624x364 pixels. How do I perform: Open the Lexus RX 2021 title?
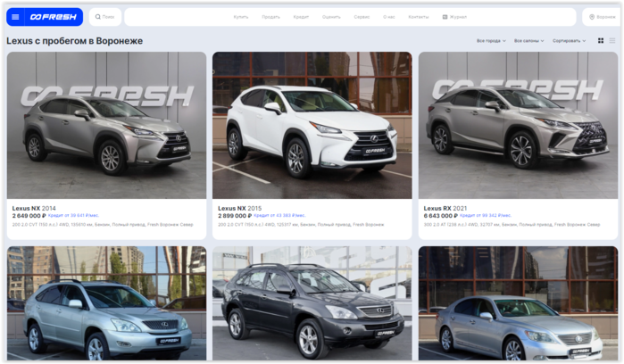point(445,208)
